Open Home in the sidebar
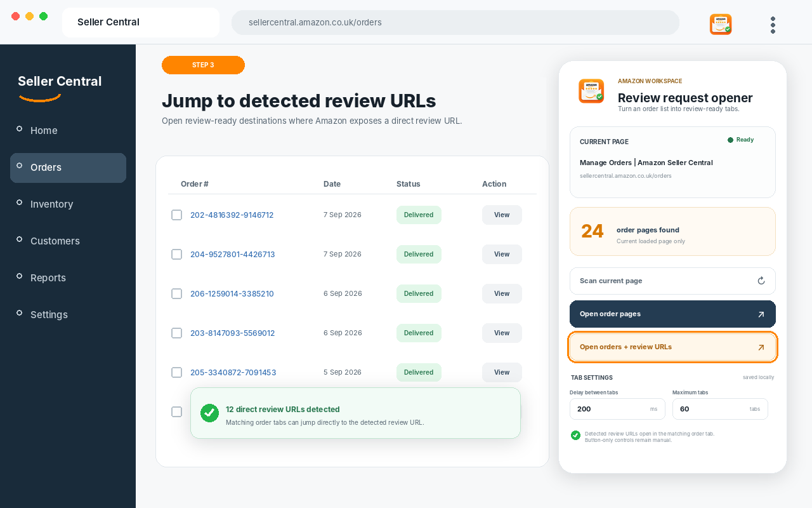Screen dimensions: 812x508 click(68, 130)
